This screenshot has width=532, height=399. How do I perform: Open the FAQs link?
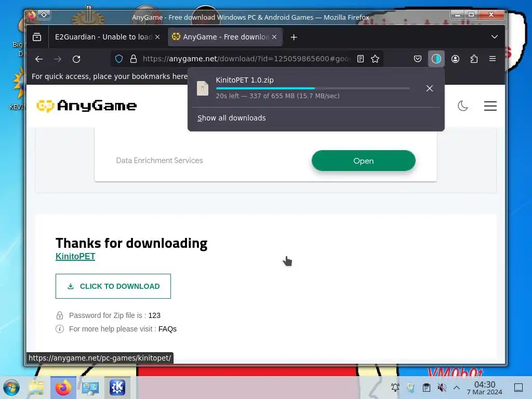pyautogui.click(x=168, y=329)
